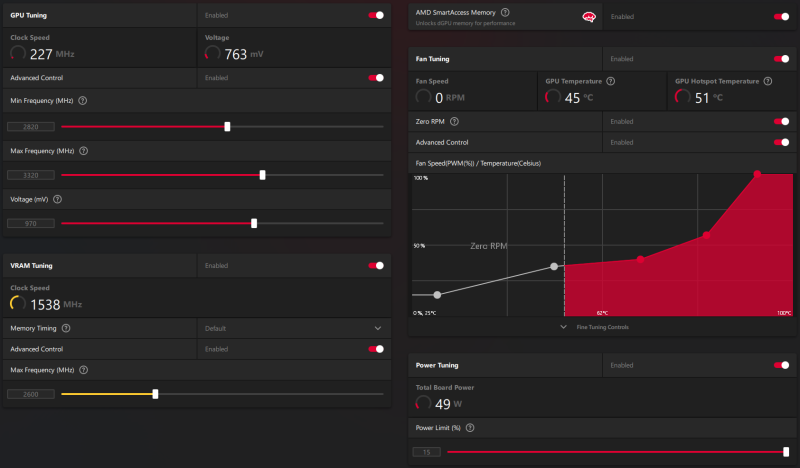The height and width of the screenshot is (468, 800).
Task: Click the Total Board Power gauge icon
Action: [x=423, y=403]
